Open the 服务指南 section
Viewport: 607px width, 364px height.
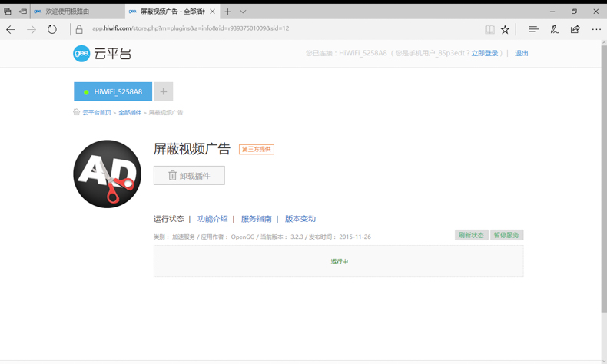coord(256,219)
